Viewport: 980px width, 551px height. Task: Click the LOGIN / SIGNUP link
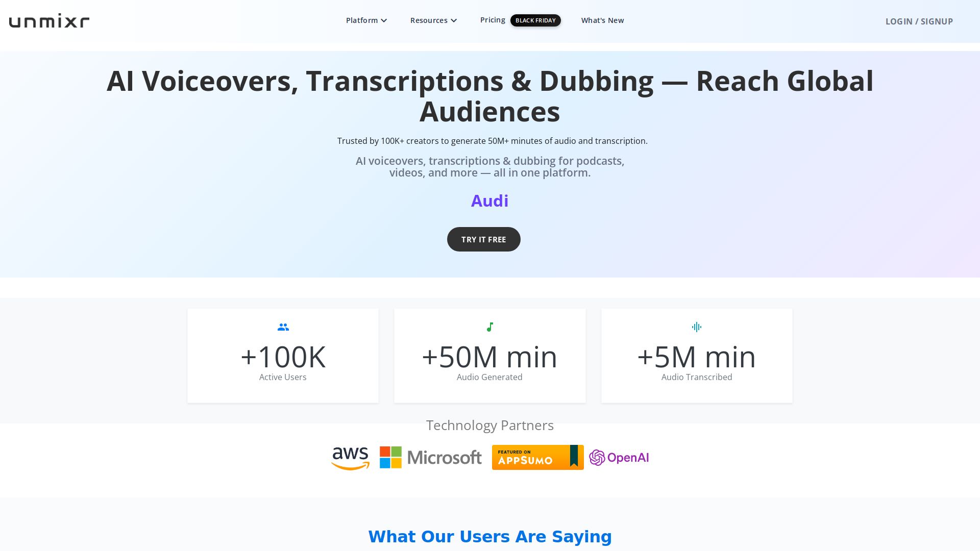919,21
